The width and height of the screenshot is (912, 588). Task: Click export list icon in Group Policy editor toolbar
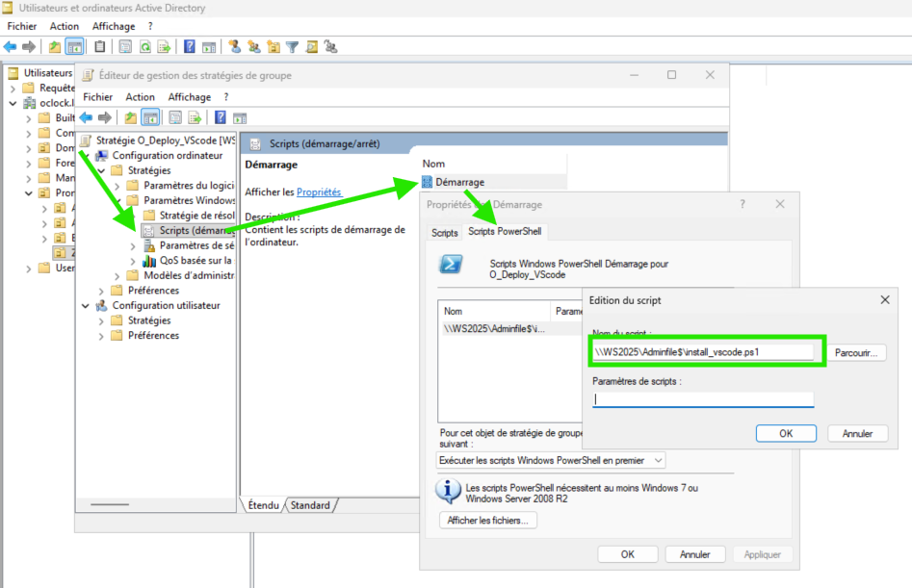195,117
